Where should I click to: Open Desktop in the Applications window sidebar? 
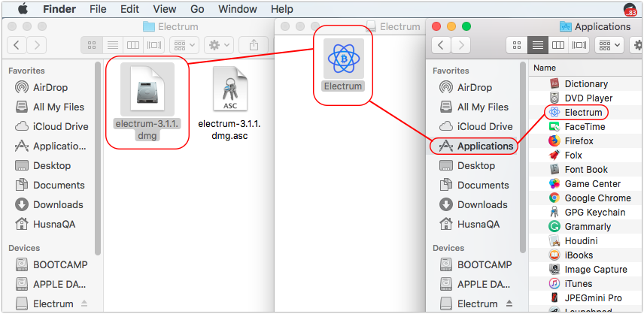point(467,165)
